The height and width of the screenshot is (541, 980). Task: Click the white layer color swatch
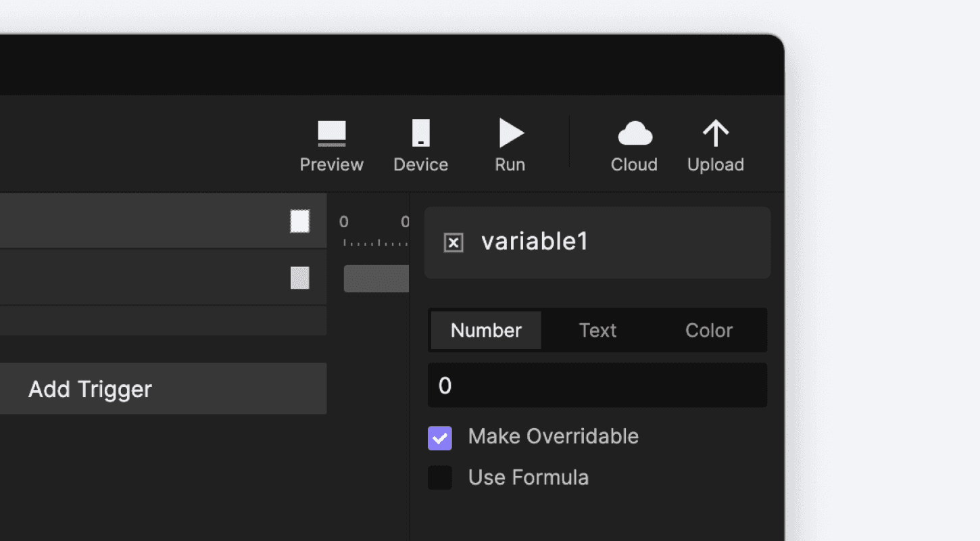[299, 221]
